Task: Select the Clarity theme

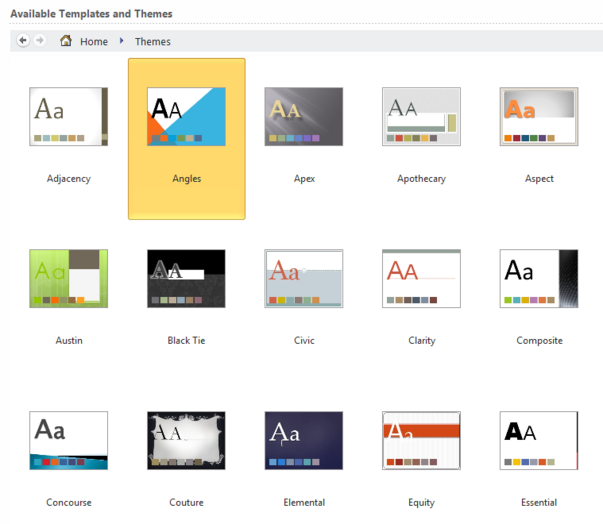Action: (421, 278)
